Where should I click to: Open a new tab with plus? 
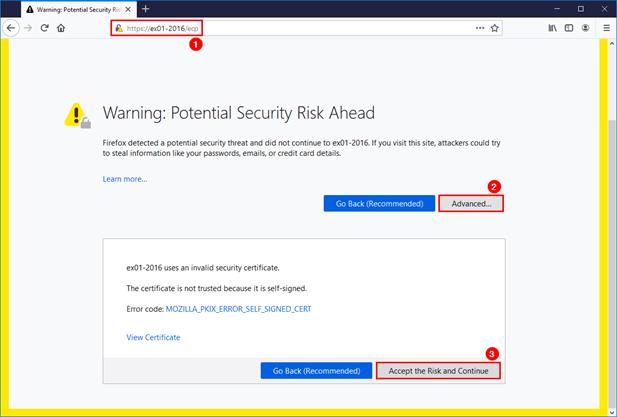[x=146, y=9]
